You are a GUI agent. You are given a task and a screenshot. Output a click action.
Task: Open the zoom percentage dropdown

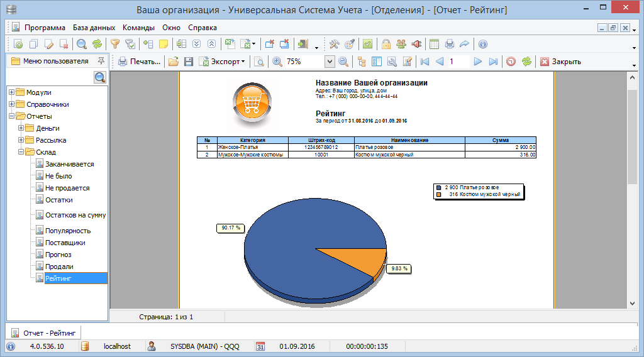(330, 62)
